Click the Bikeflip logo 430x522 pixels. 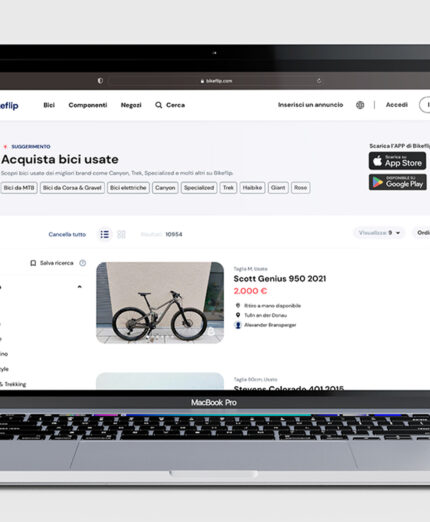tap(9, 106)
